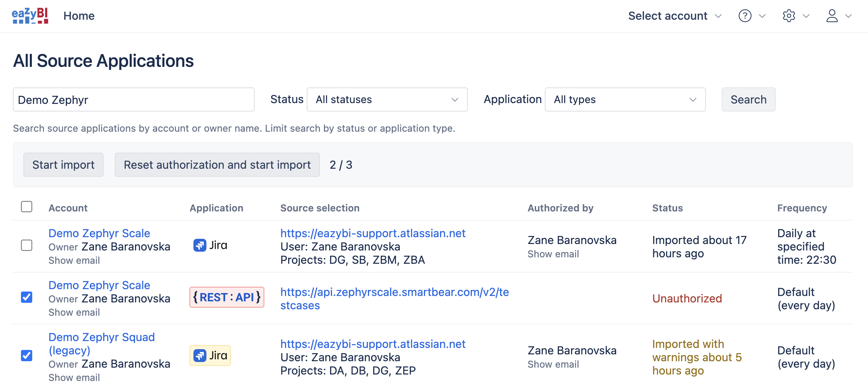
Task: Click the Account column header
Action: (68, 208)
